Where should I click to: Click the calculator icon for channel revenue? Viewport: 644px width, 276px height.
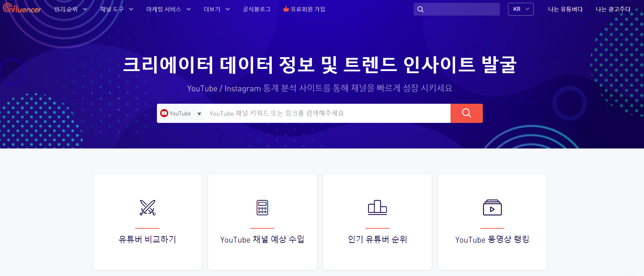pos(262,207)
